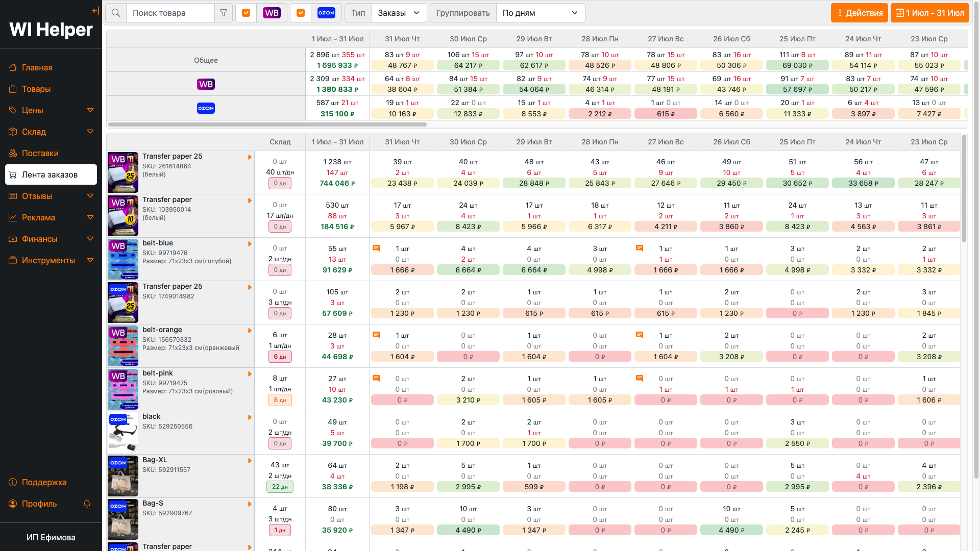Open the Заказы type dropdown

[399, 13]
